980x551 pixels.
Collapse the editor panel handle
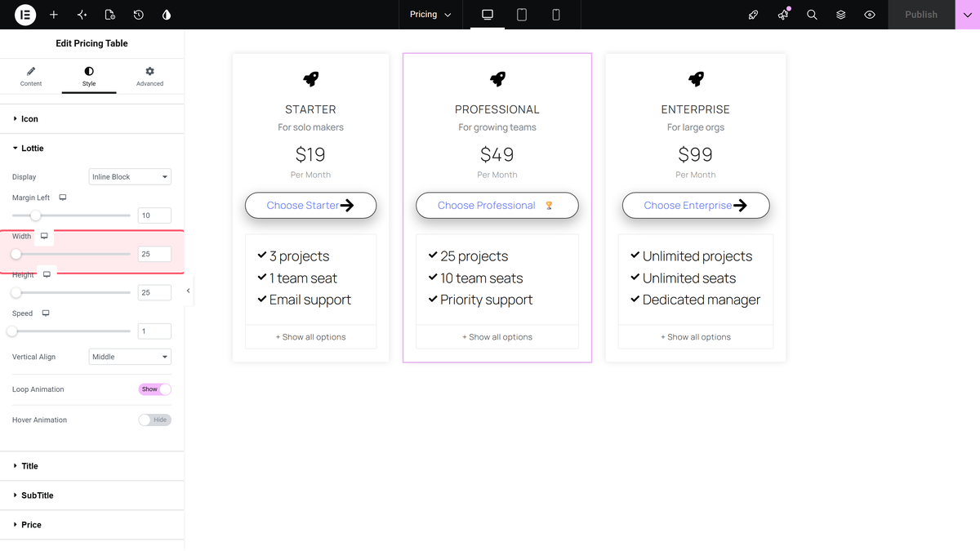click(x=189, y=291)
